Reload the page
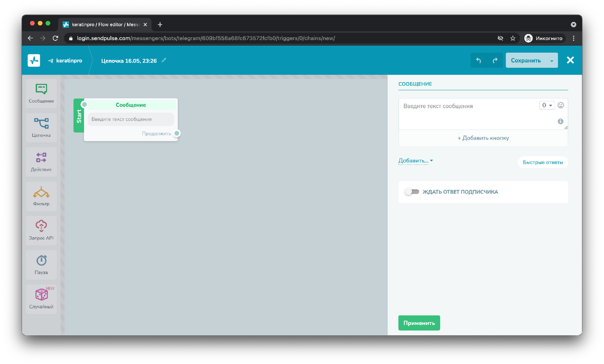The height and width of the screenshot is (364, 604). tap(55, 38)
